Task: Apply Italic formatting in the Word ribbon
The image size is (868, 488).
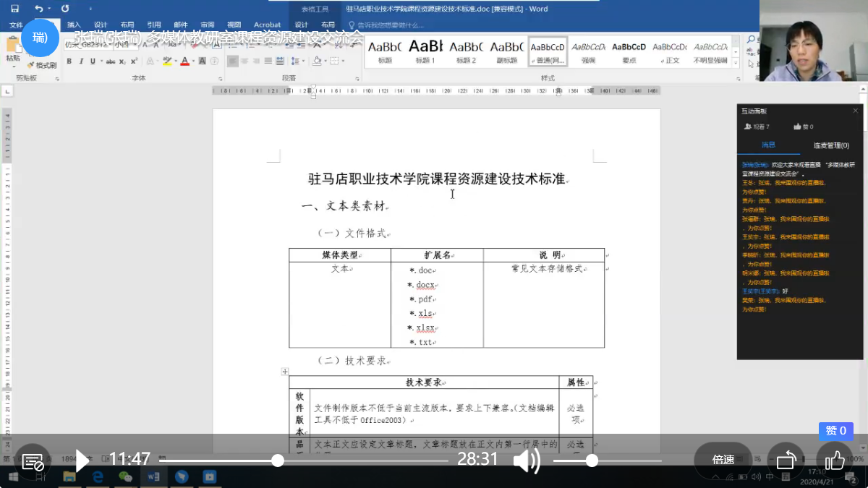Action: (80, 61)
